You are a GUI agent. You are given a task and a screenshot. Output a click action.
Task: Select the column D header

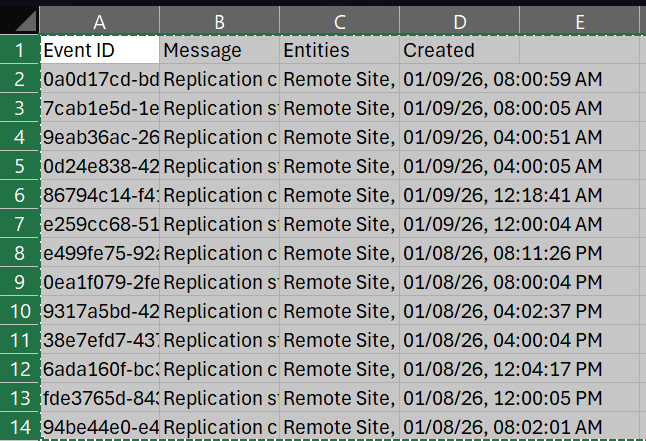point(459,21)
